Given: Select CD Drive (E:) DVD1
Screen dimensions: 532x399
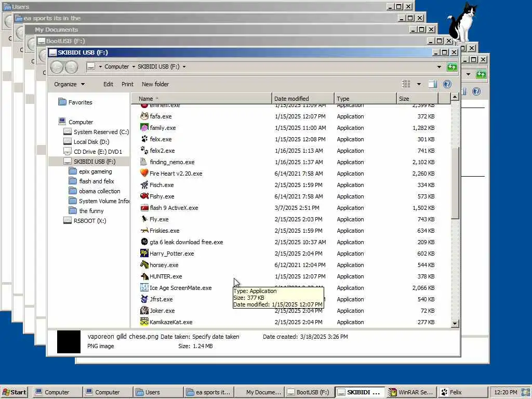Looking at the screenshot, I should pos(92,152).
